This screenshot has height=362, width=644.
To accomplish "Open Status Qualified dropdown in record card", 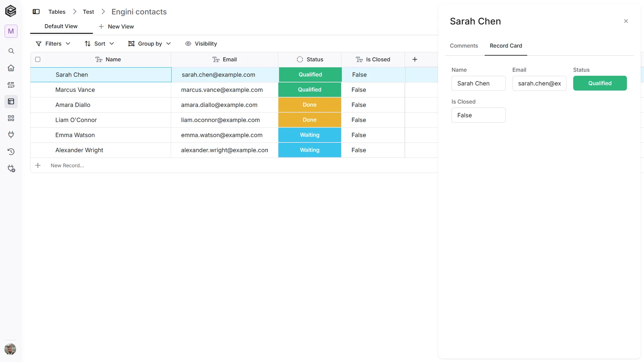I will [x=600, y=83].
